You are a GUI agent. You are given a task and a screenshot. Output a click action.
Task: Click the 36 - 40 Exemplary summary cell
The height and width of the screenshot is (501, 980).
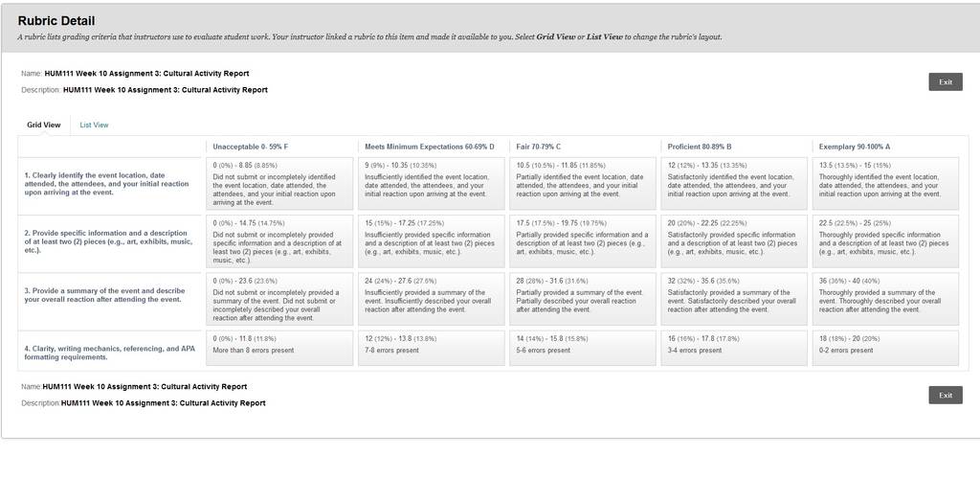[885, 299]
